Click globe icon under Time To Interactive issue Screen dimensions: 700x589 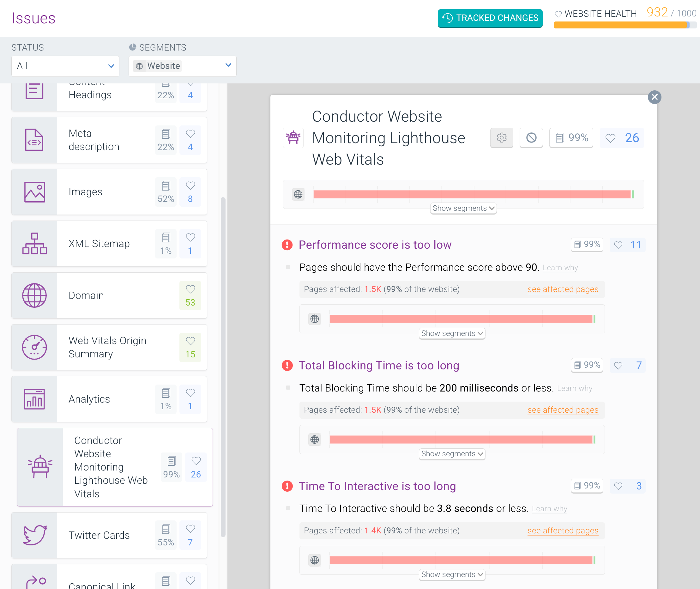tap(314, 560)
